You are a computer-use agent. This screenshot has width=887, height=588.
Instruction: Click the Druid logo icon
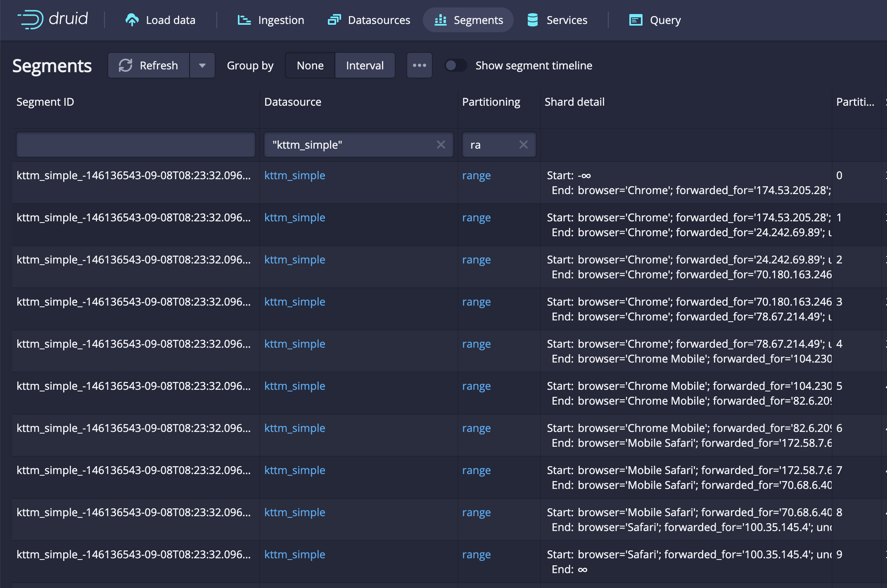(31, 19)
